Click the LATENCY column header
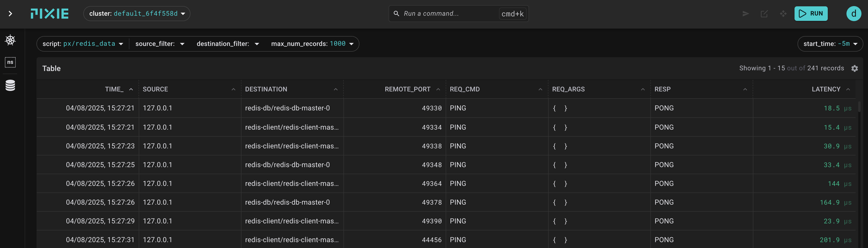 click(x=826, y=89)
